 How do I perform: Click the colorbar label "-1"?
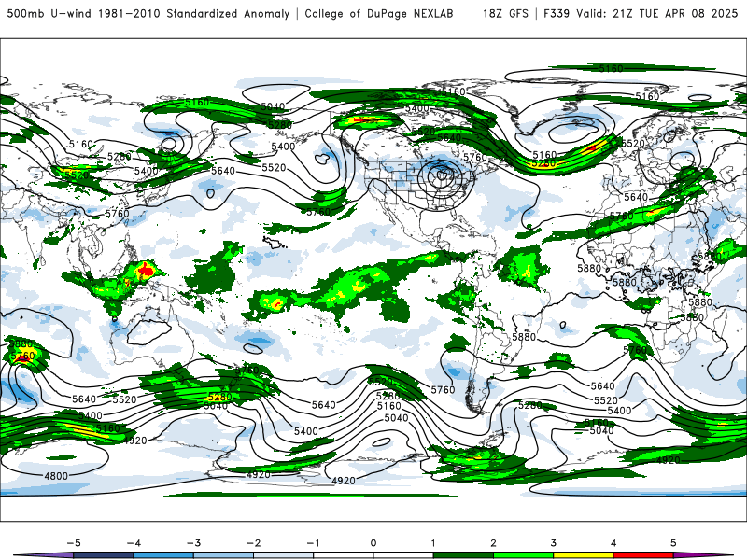313,543
